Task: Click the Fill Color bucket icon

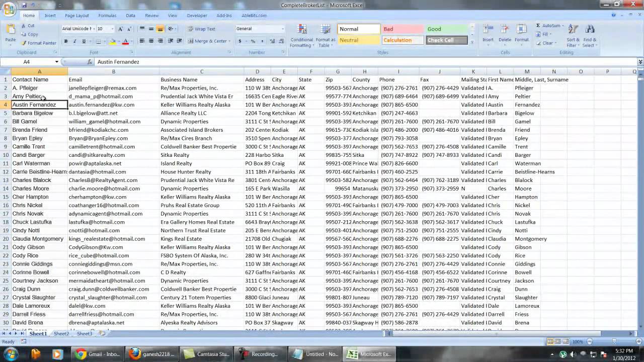Action: point(113,41)
